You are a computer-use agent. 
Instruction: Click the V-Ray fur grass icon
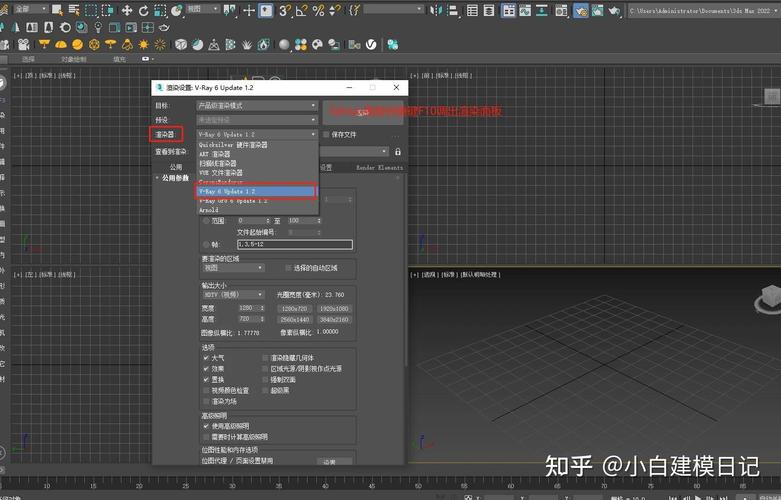click(x=247, y=45)
